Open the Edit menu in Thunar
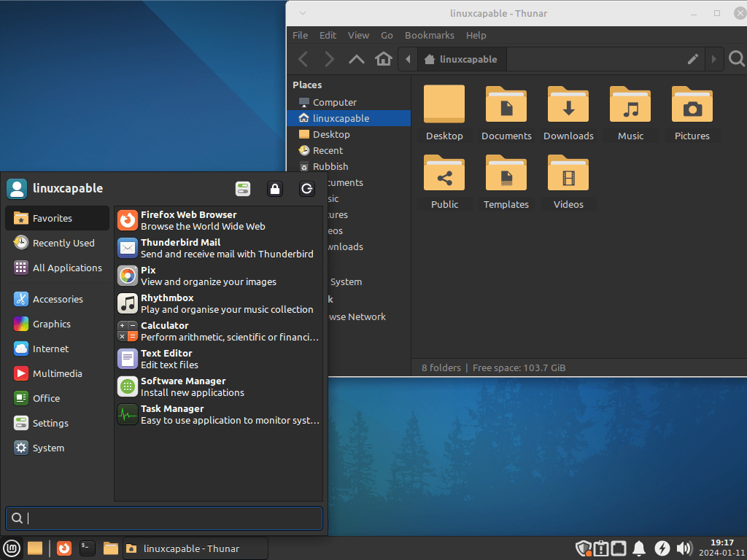 [x=328, y=35]
